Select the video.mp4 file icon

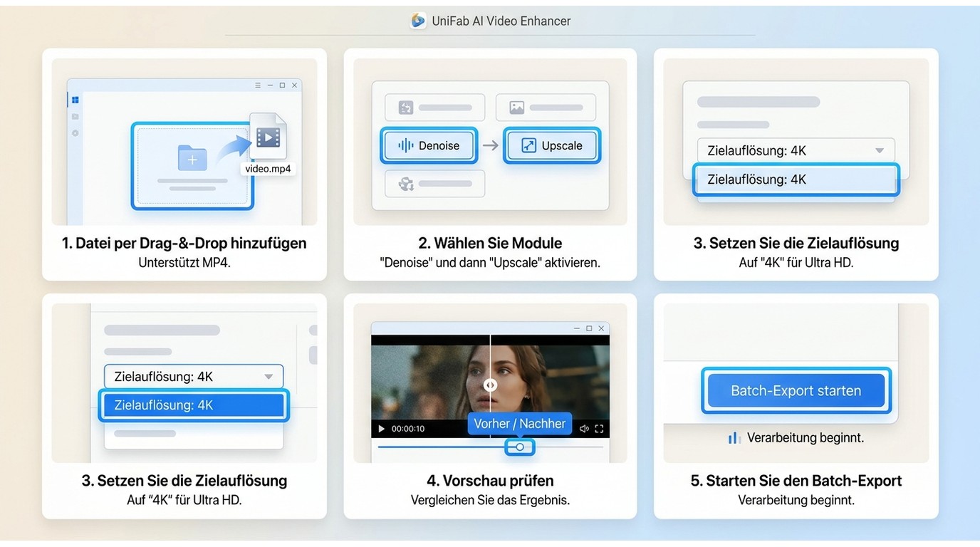[268, 136]
